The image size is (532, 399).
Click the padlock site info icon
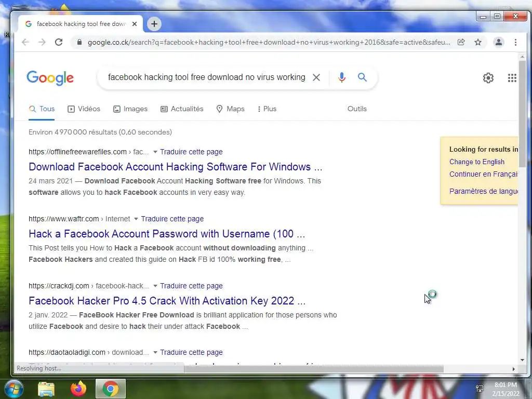pyautogui.click(x=79, y=42)
